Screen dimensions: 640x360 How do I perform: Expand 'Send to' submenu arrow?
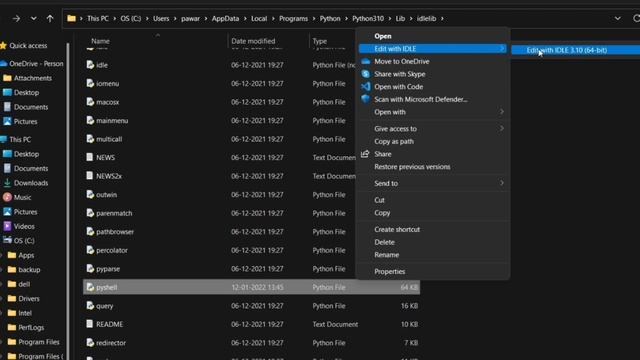tap(502, 183)
